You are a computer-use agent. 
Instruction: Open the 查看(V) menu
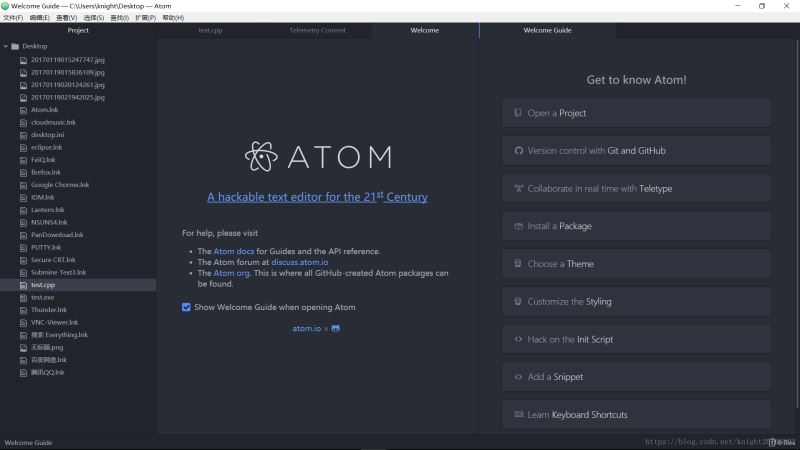pyautogui.click(x=67, y=18)
